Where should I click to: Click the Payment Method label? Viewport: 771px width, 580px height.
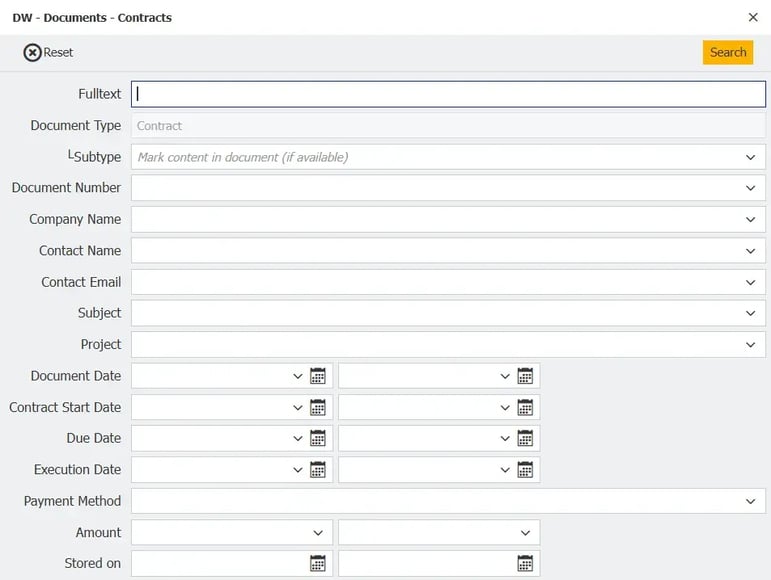pos(72,501)
